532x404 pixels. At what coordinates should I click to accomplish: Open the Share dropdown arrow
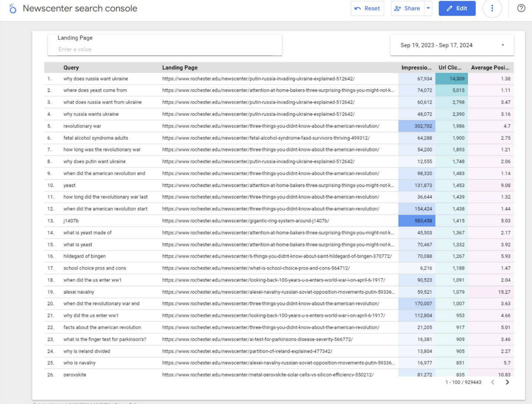(428, 8)
